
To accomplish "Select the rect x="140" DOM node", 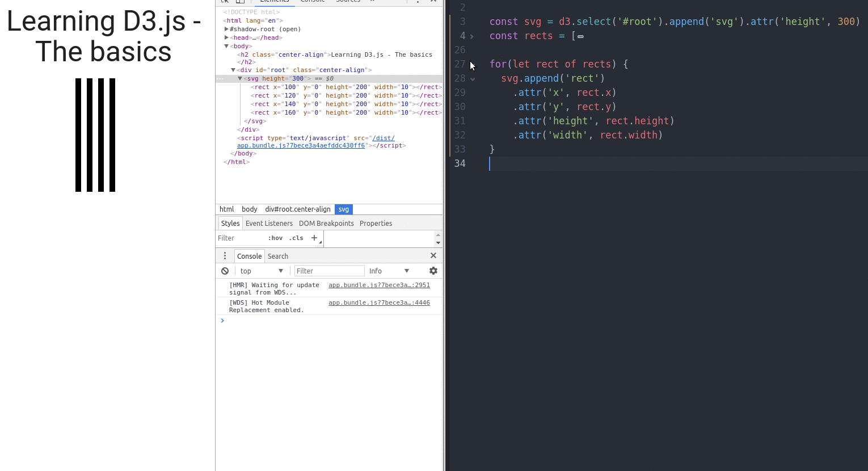I will (x=346, y=104).
